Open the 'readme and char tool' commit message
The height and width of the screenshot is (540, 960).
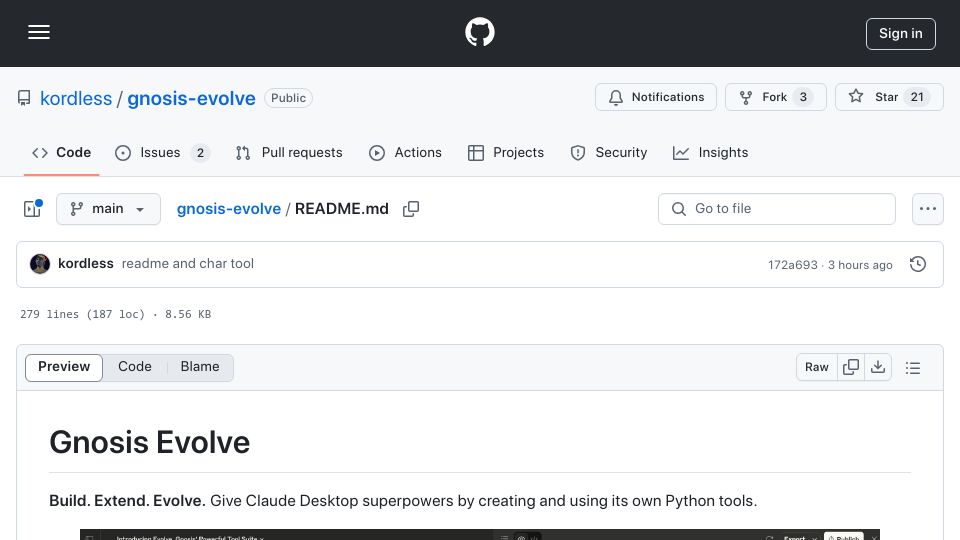tap(187, 263)
